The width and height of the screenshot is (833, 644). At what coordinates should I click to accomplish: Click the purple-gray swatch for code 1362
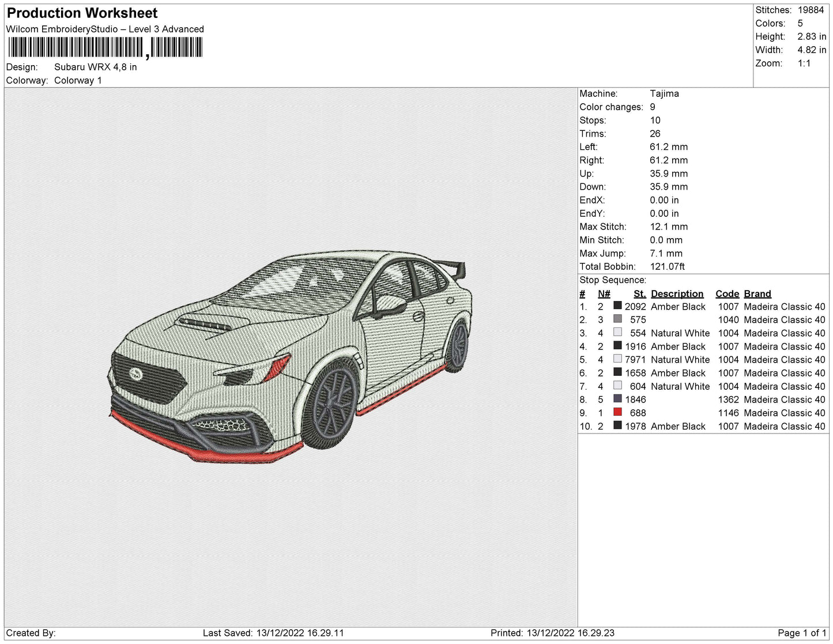tap(617, 398)
